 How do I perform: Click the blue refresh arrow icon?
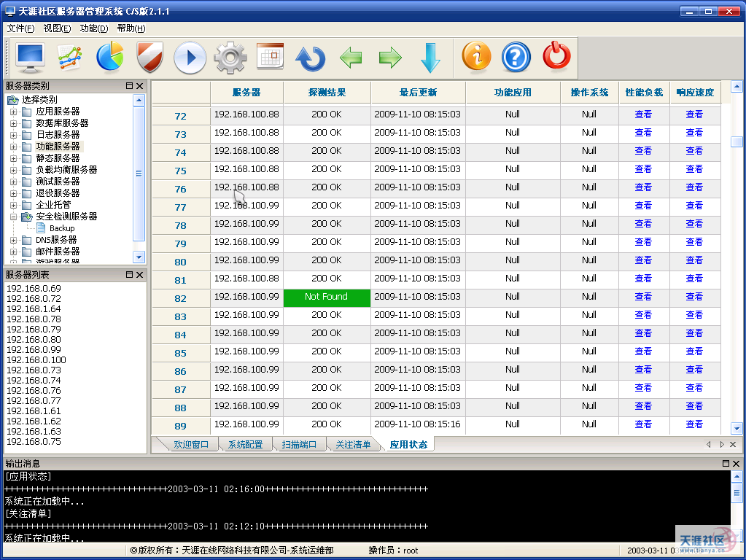[x=310, y=58]
